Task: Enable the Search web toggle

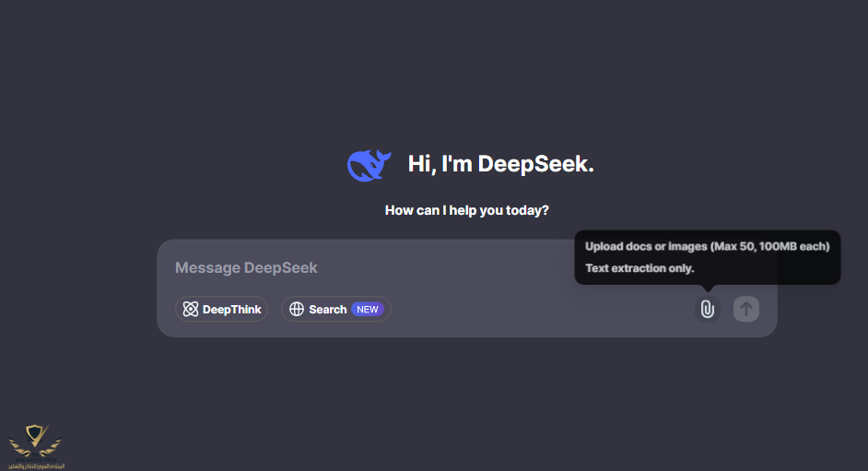Action: [336, 309]
